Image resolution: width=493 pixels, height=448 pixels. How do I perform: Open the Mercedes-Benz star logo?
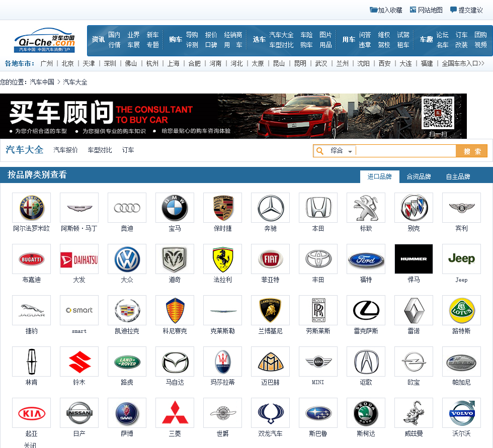(271, 208)
